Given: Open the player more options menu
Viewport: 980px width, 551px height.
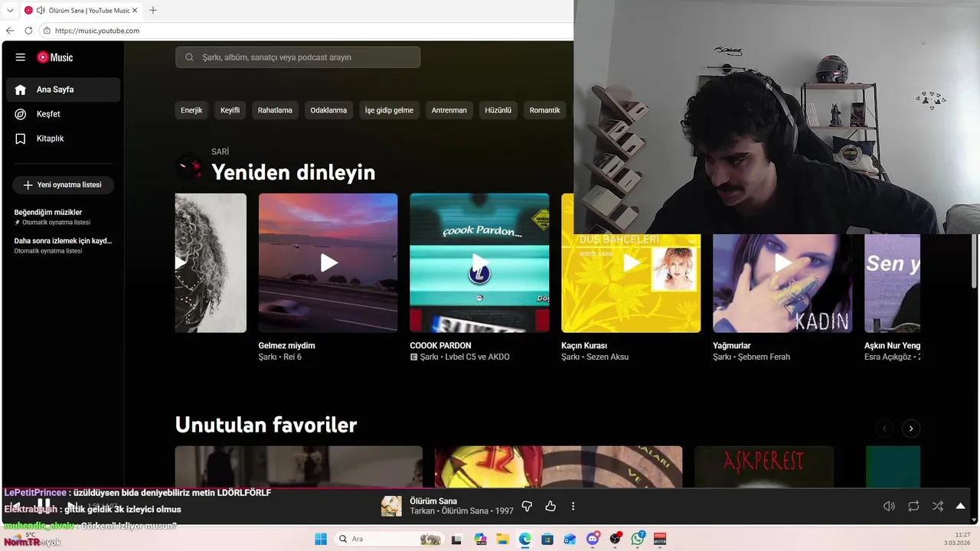Looking at the screenshot, I should point(573,507).
